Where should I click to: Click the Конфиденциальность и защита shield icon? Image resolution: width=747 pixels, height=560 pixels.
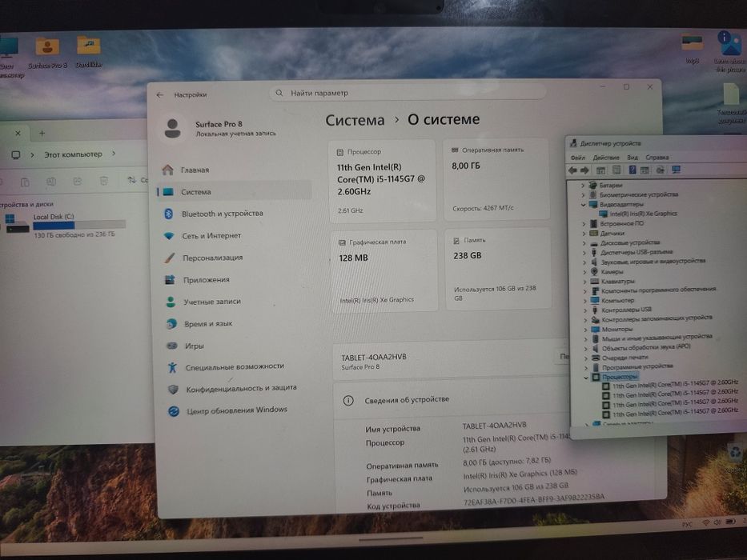tap(173, 389)
